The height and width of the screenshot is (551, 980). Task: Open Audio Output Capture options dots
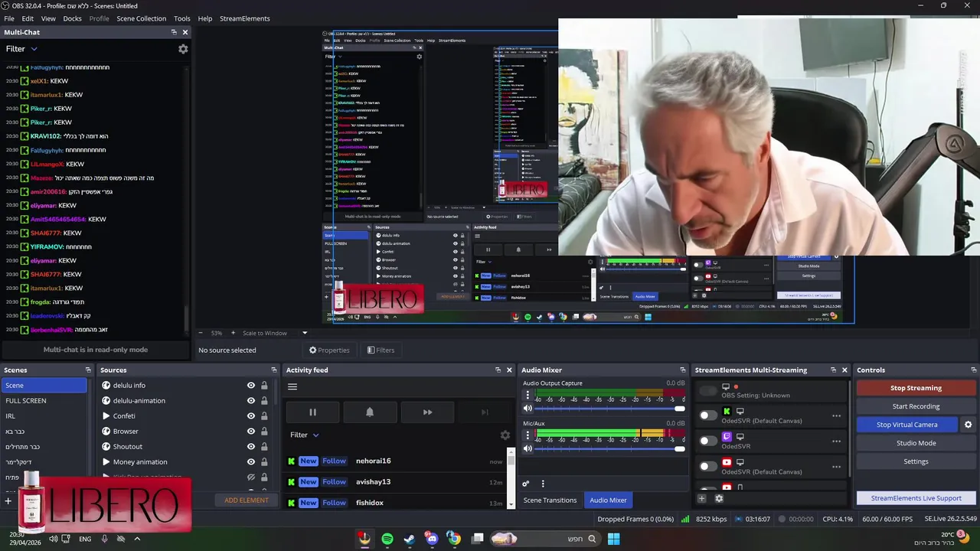[x=527, y=396]
